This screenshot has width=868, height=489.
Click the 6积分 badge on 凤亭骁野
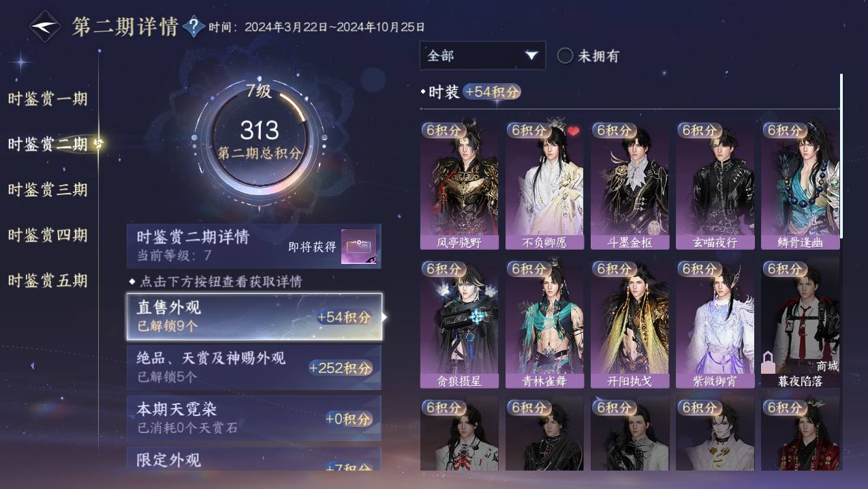pyautogui.click(x=444, y=130)
